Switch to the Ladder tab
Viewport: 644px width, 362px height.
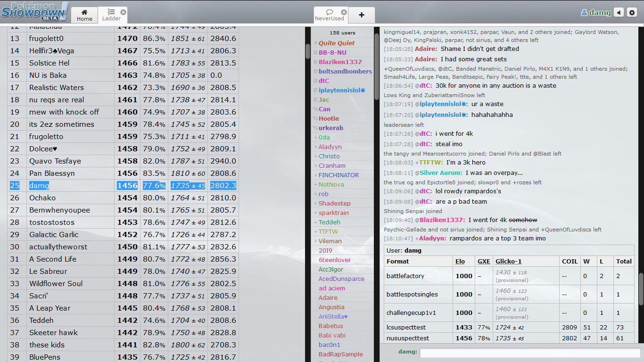pyautogui.click(x=111, y=15)
